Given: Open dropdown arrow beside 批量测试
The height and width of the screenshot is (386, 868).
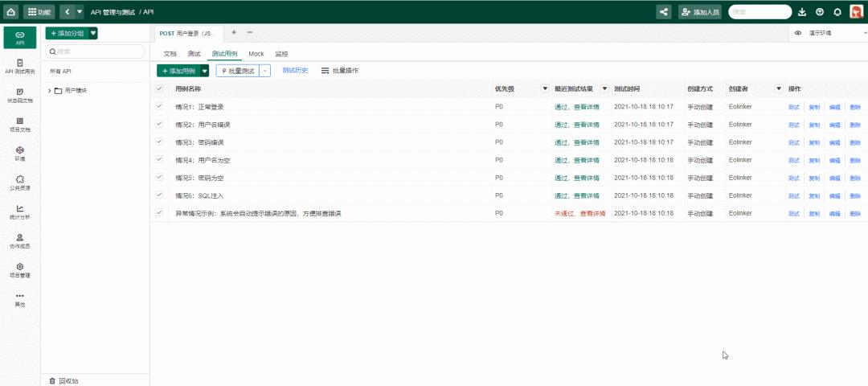Looking at the screenshot, I should (264, 70).
